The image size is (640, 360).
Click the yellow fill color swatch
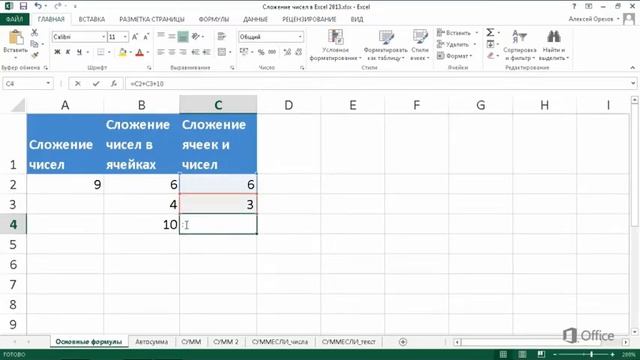[x=122, y=52]
